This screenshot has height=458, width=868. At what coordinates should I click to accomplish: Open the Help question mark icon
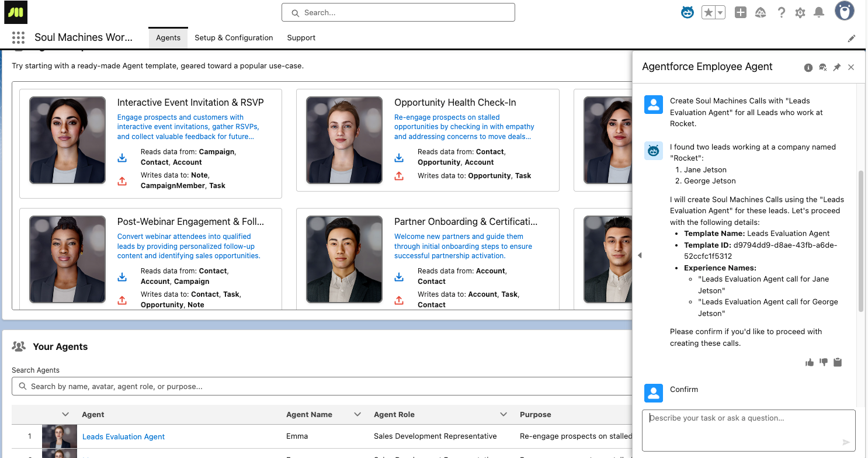point(781,12)
